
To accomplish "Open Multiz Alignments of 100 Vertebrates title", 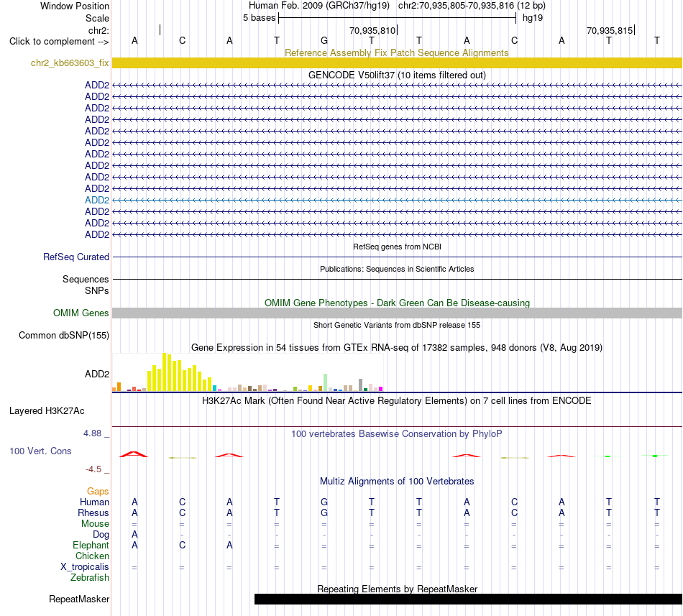I will pos(397,481).
